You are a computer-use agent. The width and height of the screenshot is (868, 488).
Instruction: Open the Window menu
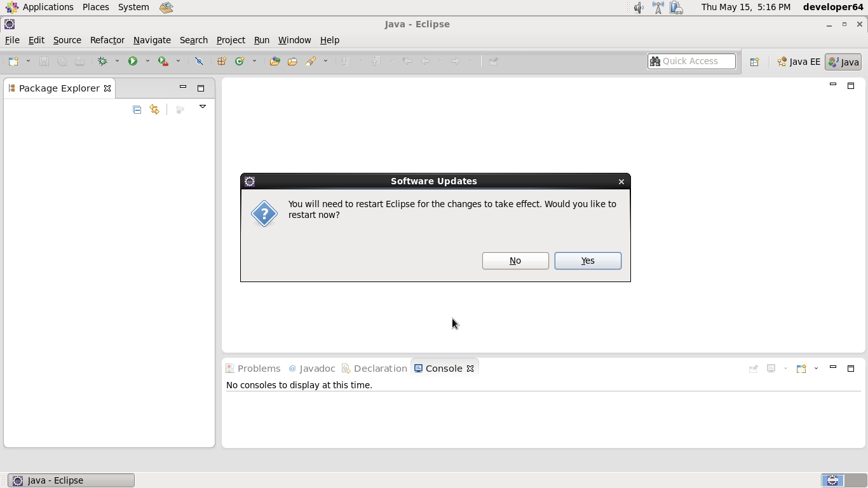click(x=295, y=40)
